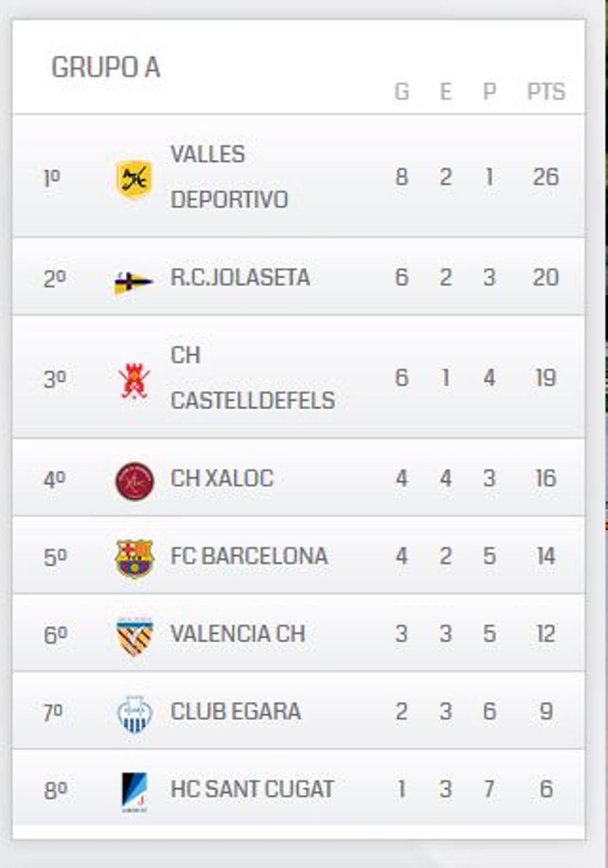Click the Valencia CH points value 12
The width and height of the screenshot is (608, 868).
click(545, 633)
